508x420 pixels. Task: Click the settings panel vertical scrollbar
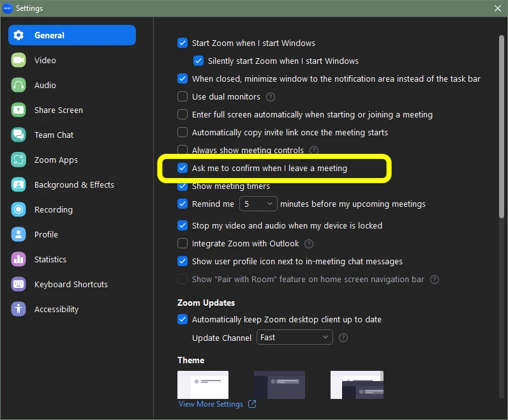(502, 126)
